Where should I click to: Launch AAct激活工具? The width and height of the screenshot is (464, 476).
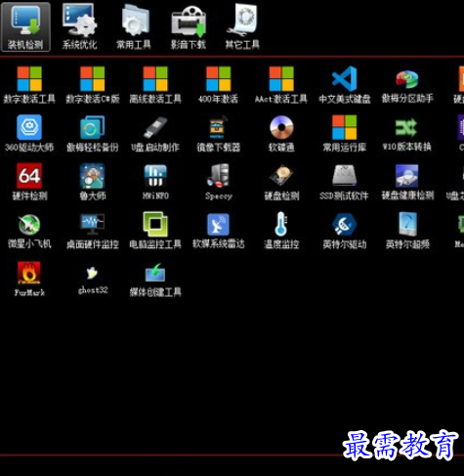tap(281, 85)
